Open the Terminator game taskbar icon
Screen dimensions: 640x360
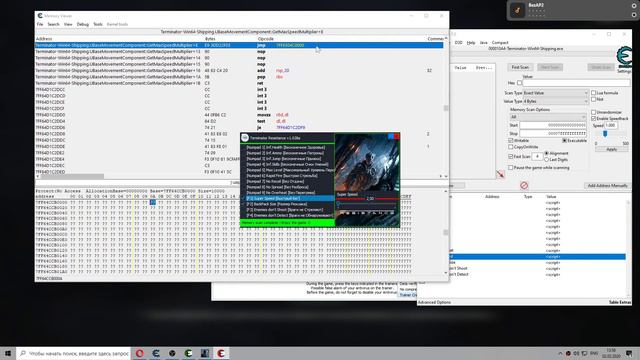point(205,353)
